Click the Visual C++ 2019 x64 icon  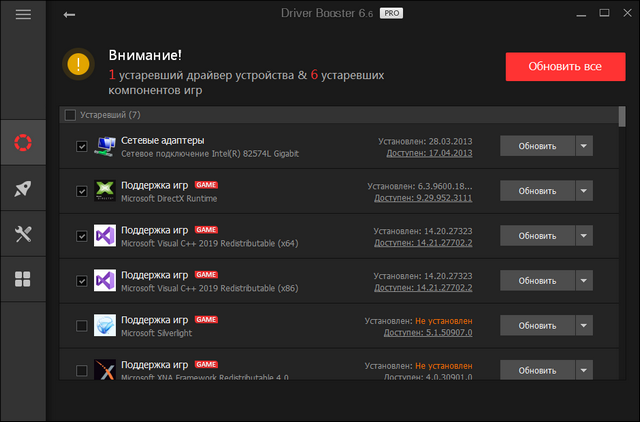(105, 235)
